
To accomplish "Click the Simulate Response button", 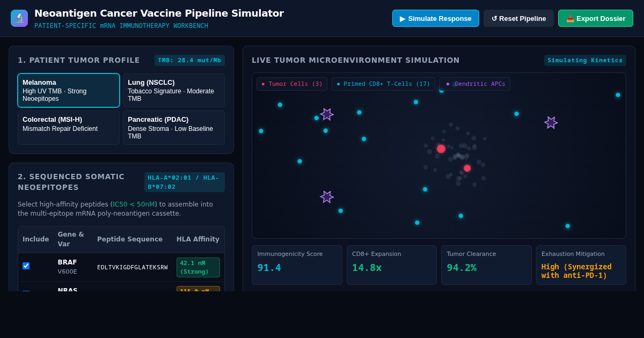I will [436, 18].
